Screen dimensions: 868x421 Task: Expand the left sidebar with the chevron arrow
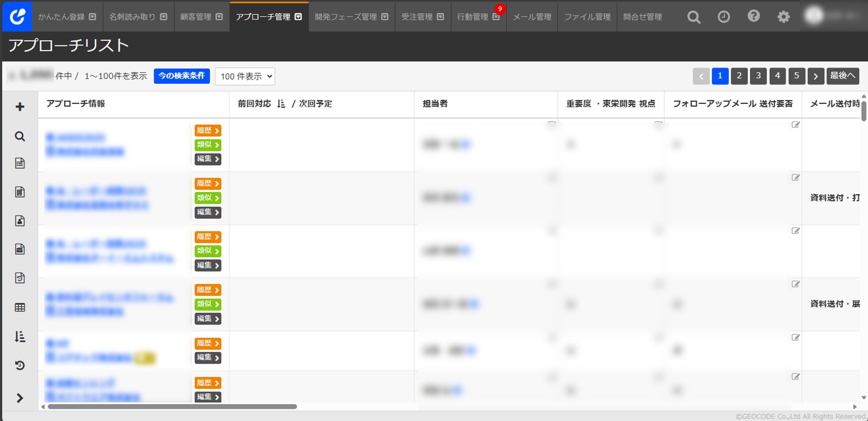click(20, 398)
